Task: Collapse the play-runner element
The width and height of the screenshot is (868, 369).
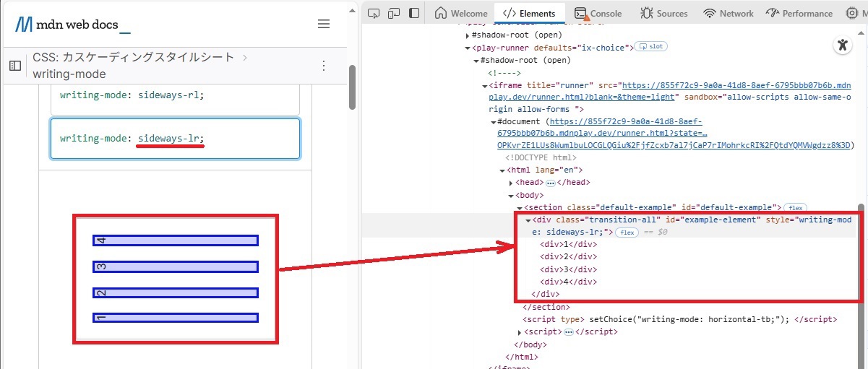Action: click(467, 48)
